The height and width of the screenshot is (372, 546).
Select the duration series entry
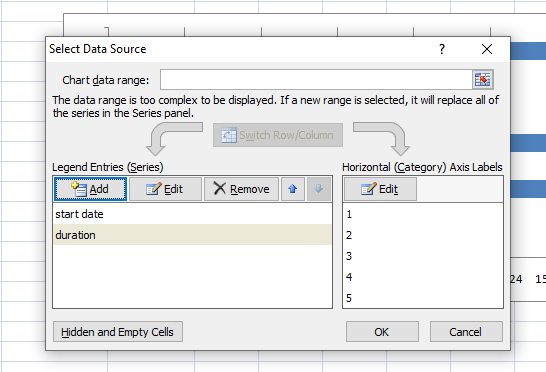pos(192,235)
